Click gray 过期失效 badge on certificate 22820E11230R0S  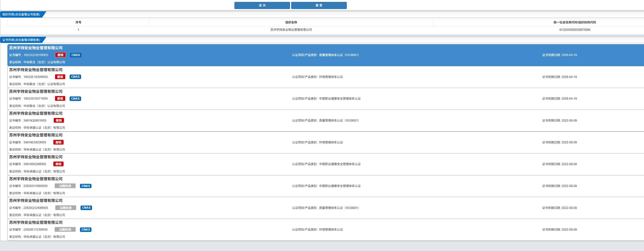point(65,229)
